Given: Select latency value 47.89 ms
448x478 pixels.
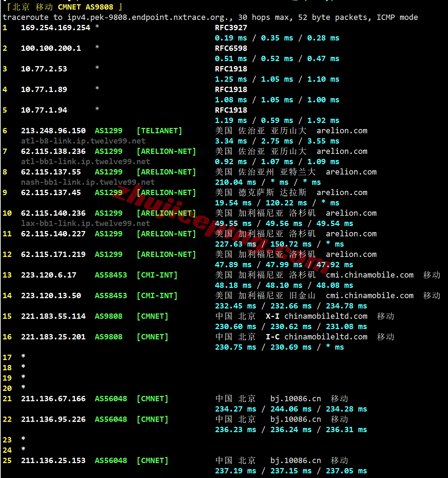Looking at the screenshot, I should coord(233,265).
